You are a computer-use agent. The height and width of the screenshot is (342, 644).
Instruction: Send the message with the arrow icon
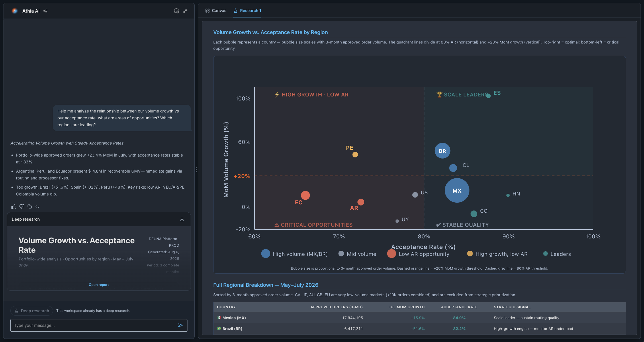180,325
